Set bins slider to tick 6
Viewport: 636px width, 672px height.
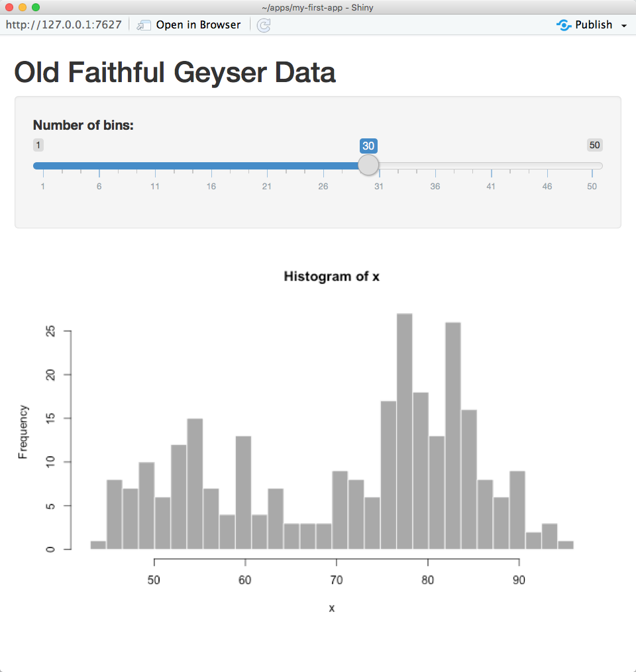tap(99, 166)
